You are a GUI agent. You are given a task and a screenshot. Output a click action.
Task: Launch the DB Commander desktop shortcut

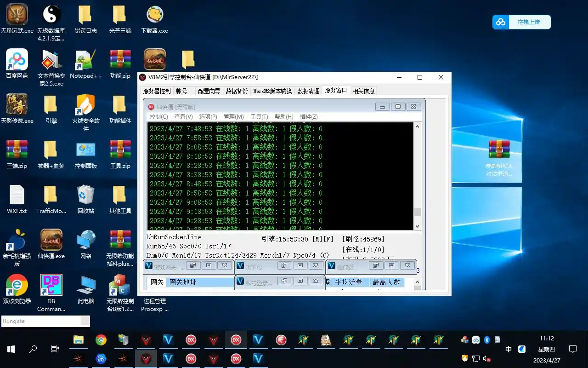51,293
